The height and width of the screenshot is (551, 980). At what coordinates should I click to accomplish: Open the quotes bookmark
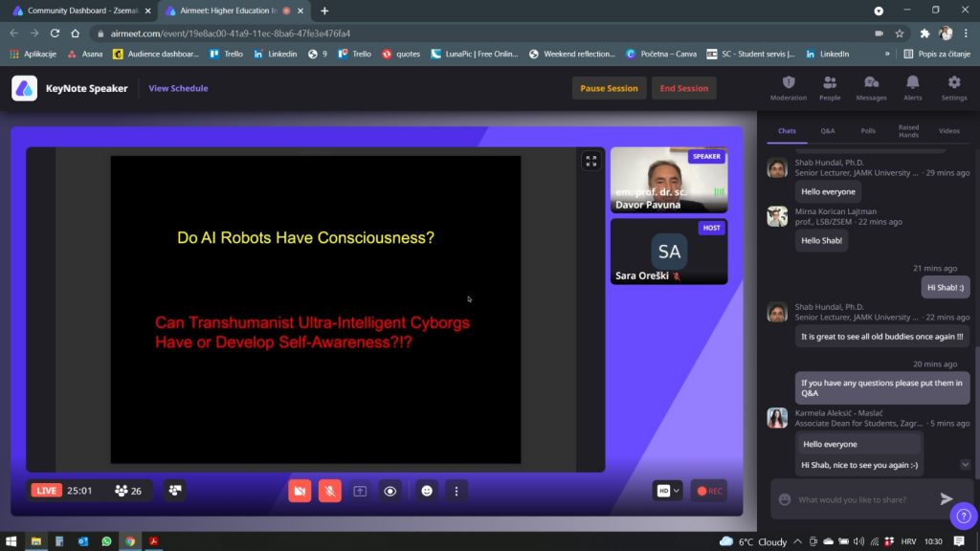(401, 54)
